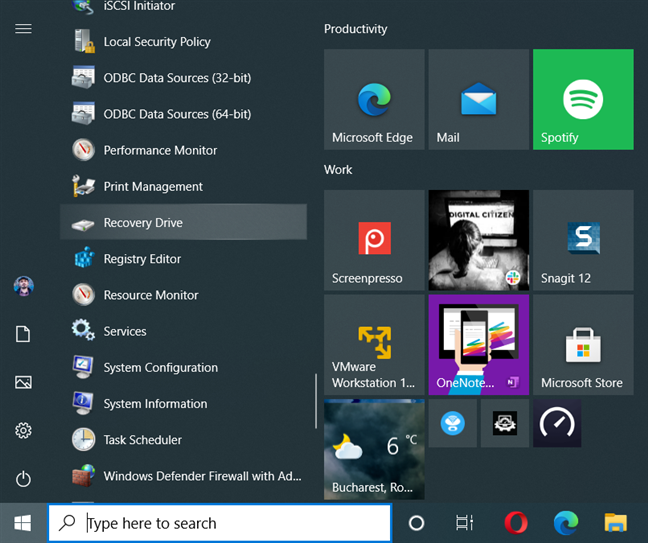The height and width of the screenshot is (543, 648).
Task: Expand the Start menu hamburger button
Action: tap(23, 29)
